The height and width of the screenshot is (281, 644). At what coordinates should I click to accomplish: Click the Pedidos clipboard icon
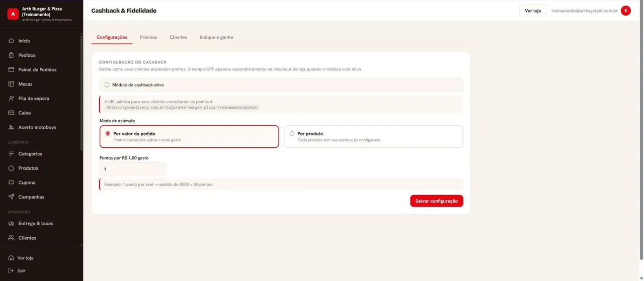tap(11, 55)
